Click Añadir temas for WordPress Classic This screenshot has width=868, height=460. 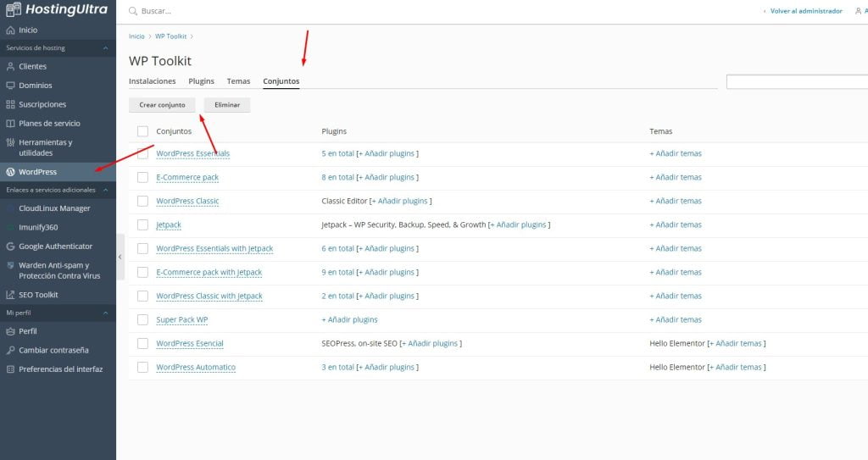[676, 201]
